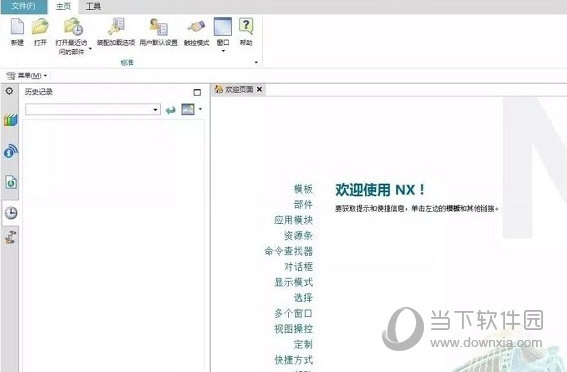
Task: Open the 资源条 link
Action: coord(298,235)
